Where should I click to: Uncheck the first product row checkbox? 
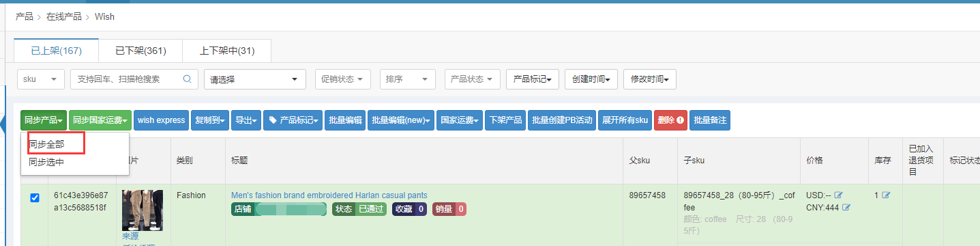tap(35, 198)
